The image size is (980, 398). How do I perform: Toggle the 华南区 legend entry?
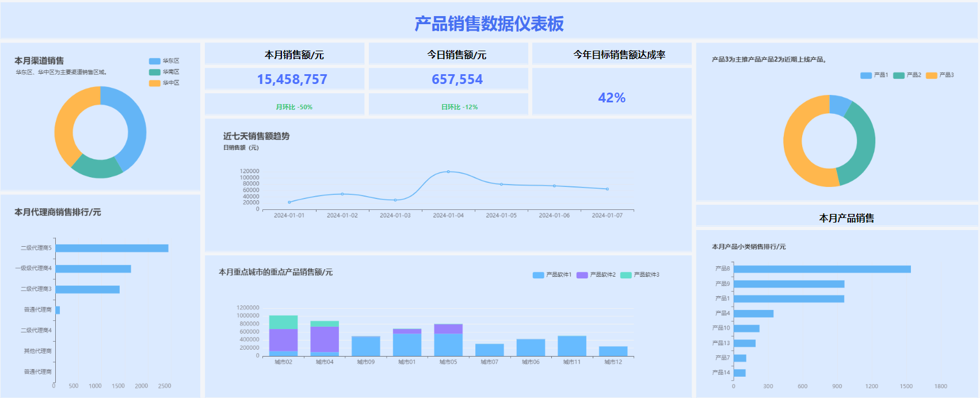(x=164, y=72)
